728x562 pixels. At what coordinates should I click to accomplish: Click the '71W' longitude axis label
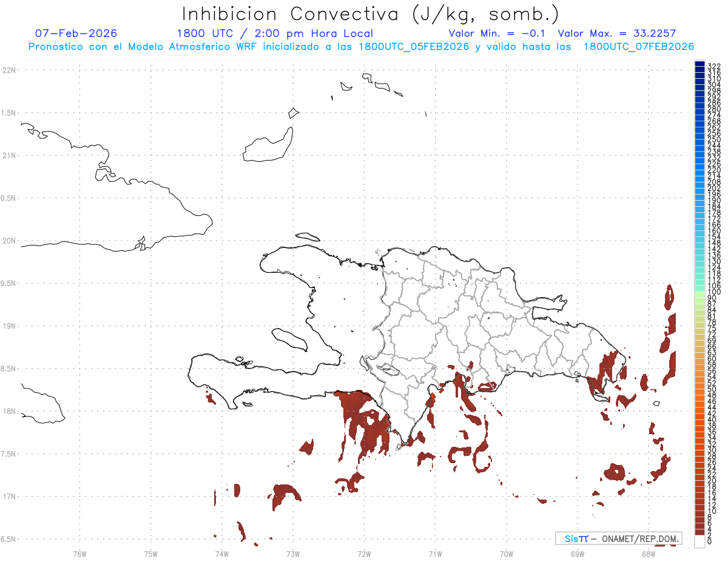click(435, 554)
